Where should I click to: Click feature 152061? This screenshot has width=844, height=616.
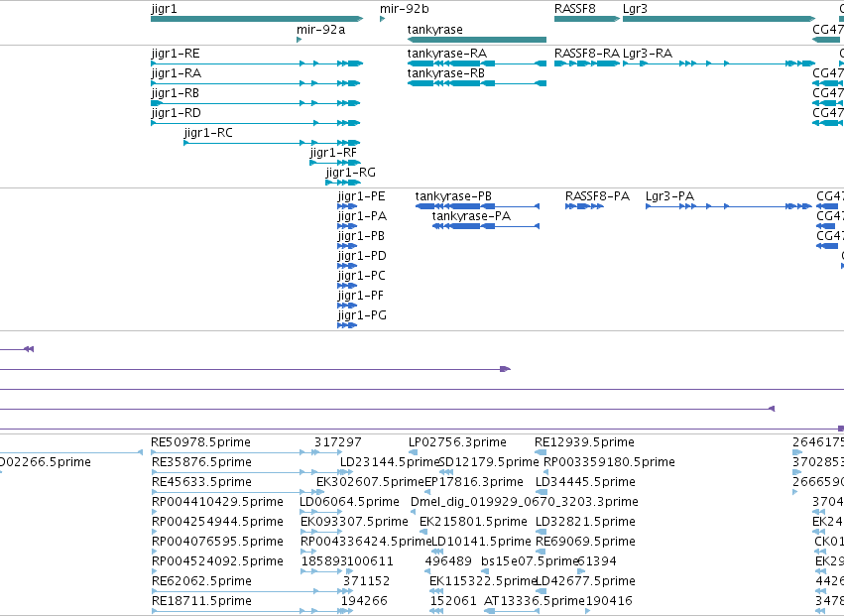click(436, 611)
